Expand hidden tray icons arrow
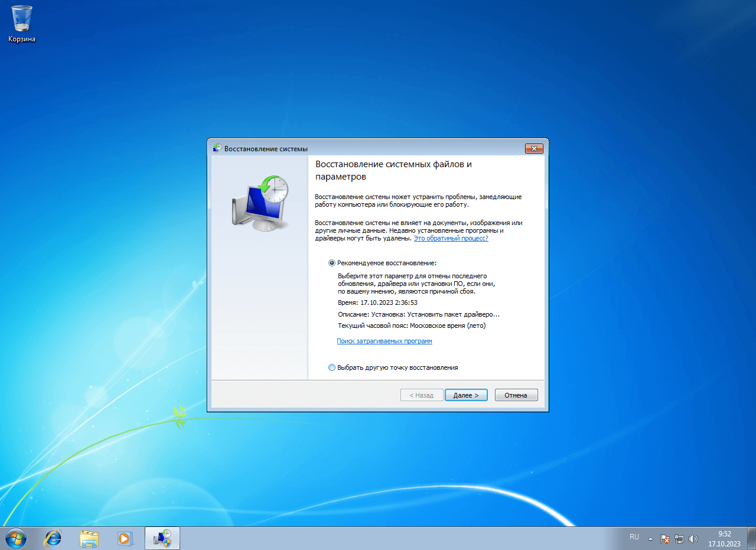Image resolution: width=756 pixels, height=550 pixels. (x=651, y=539)
